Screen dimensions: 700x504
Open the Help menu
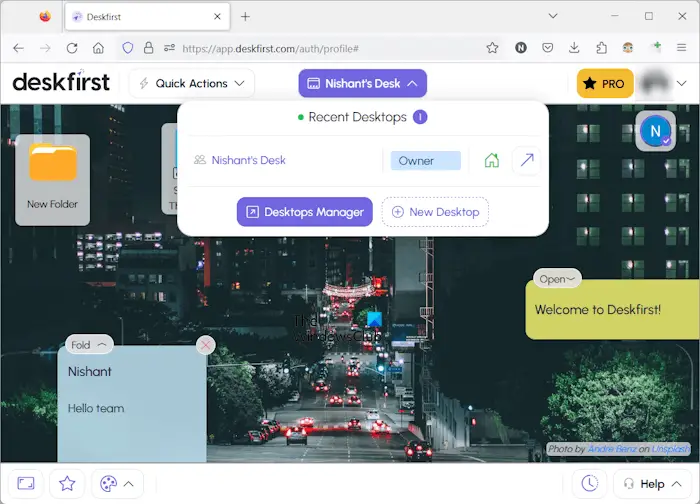point(653,484)
